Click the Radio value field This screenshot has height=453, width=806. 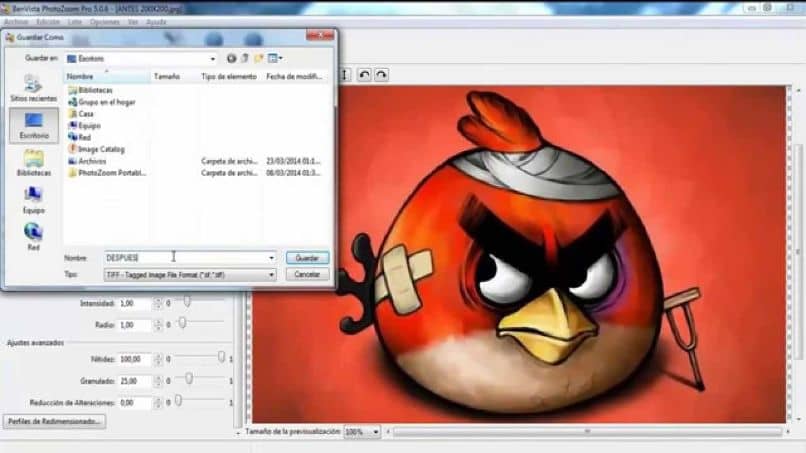[x=135, y=325]
